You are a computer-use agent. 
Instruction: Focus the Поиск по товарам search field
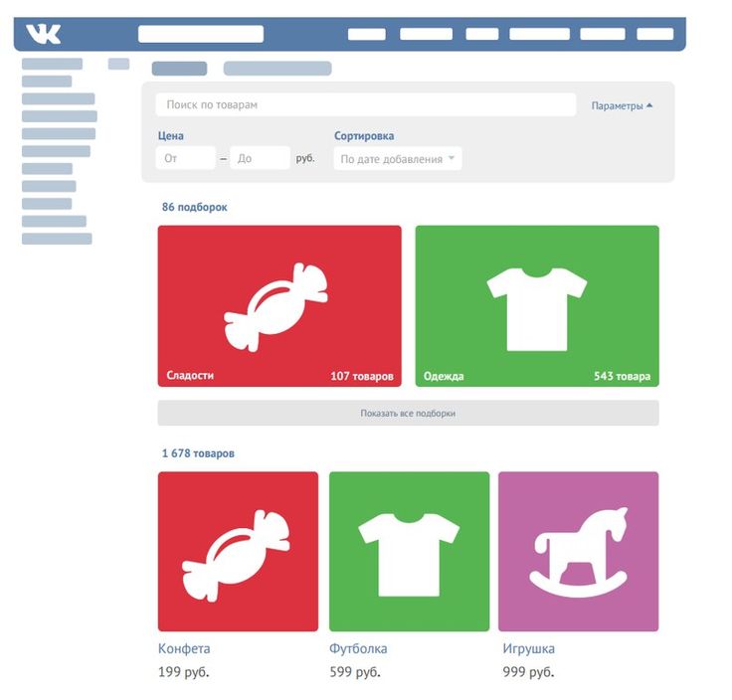[x=366, y=104]
